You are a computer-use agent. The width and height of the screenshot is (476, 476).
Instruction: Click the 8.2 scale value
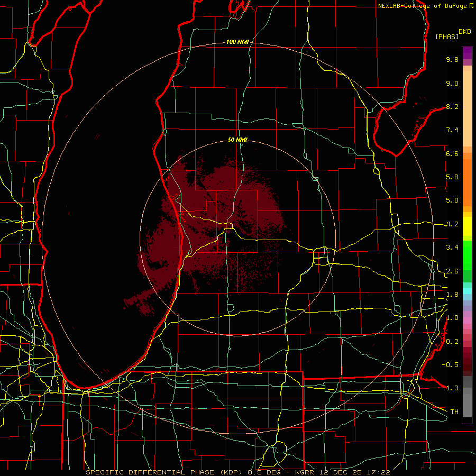coord(452,106)
